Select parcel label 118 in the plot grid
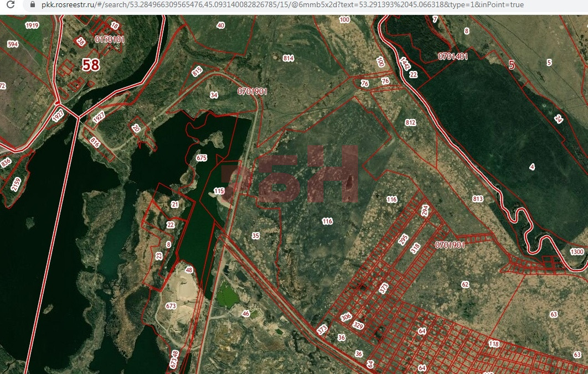Viewport: 588px width, 374px height. coord(494,344)
